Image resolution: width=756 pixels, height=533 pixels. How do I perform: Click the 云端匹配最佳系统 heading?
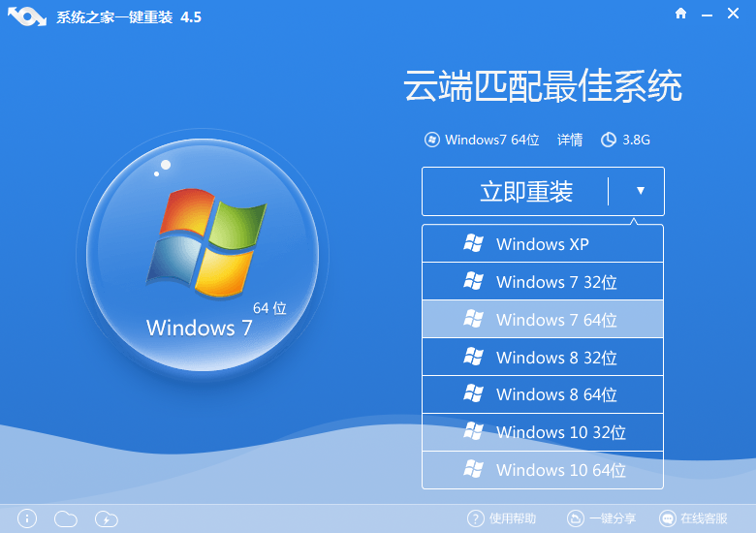[x=543, y=86]
